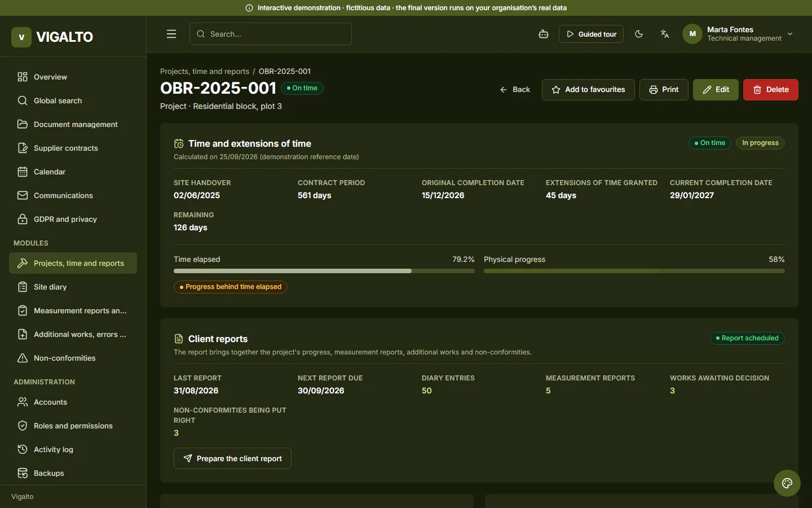The height and width of the screenshot is (508, 812).
Task: Focus the Search field
Action: coord(271,34)
